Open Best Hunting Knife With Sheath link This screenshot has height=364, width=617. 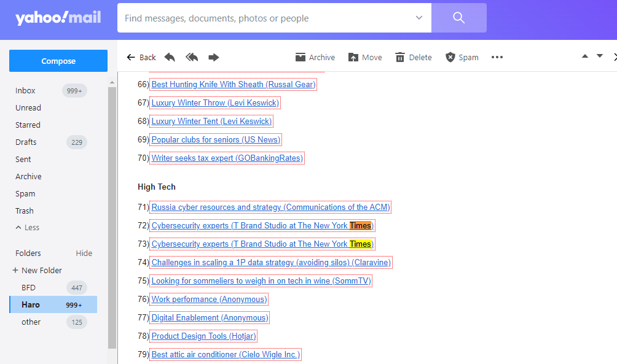click(234, 85)
